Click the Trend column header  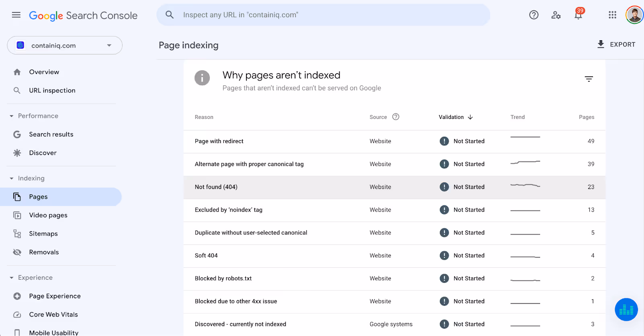click(518, 117)
